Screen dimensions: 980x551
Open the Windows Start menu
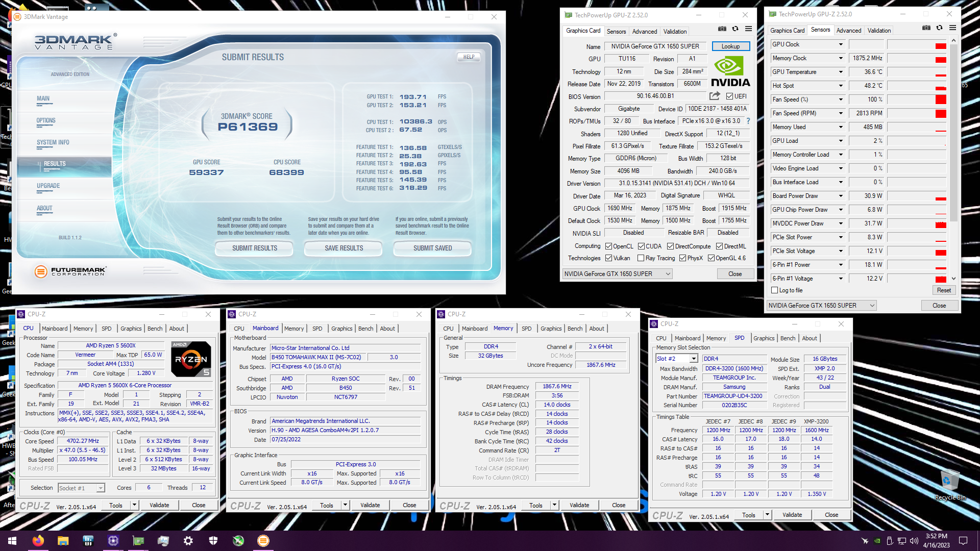coord(12,541)
